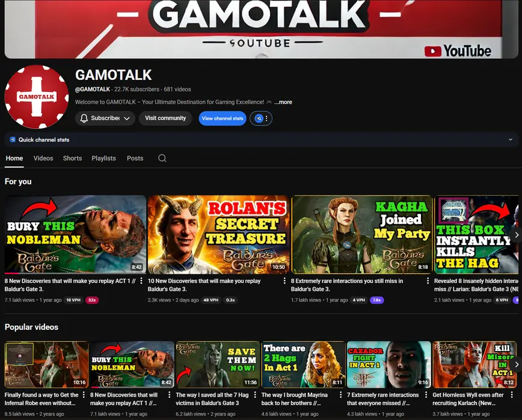Open more options for '10 New Discoveries' video
This screenshot has width=522, height=420.
click(284, 281)
